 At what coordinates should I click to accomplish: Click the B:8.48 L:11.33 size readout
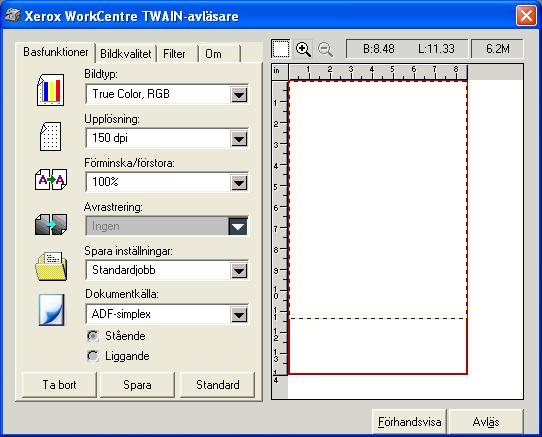407,49
